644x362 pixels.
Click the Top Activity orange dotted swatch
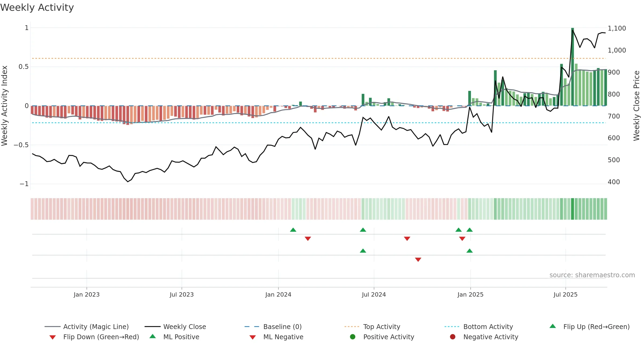point(352,327)
